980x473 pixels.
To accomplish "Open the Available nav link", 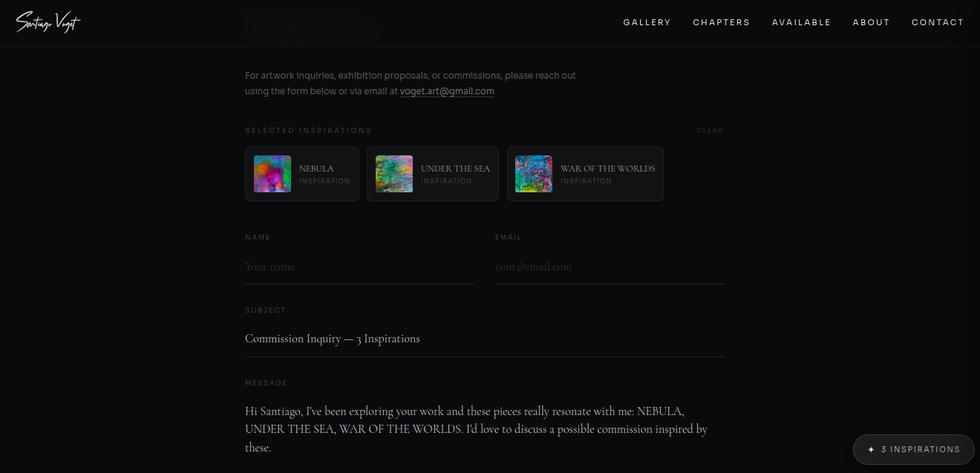I will pyautogui.click(x=801, y=22).
